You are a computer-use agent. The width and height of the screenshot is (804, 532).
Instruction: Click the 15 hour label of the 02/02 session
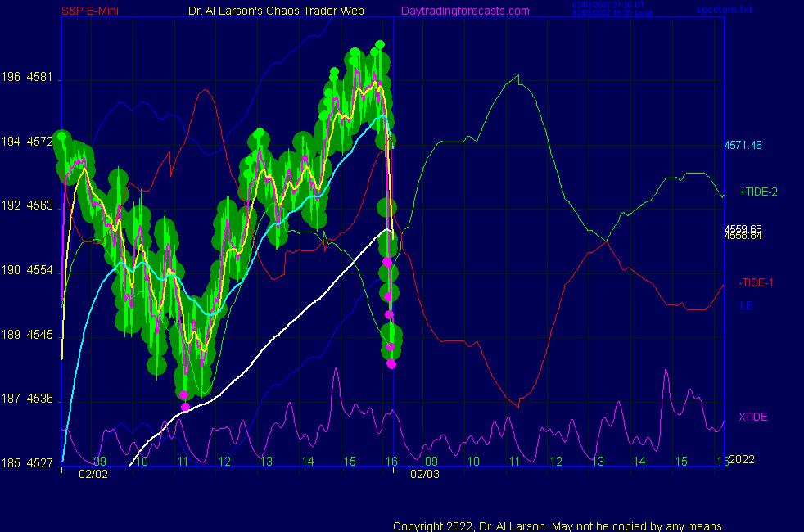tap(350, 462)
